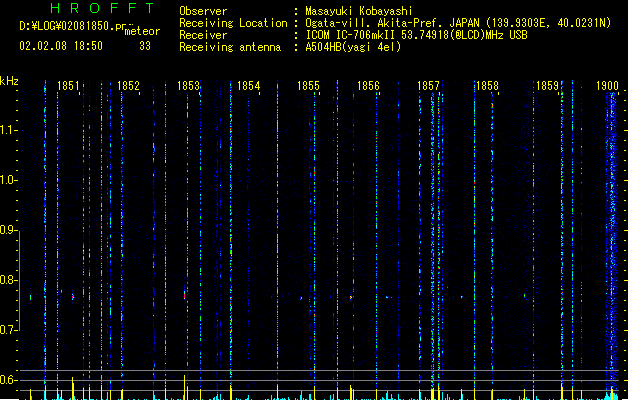The image size is (629, 400).
Task: Click the 1900 time marker
Action: point(607,86)
